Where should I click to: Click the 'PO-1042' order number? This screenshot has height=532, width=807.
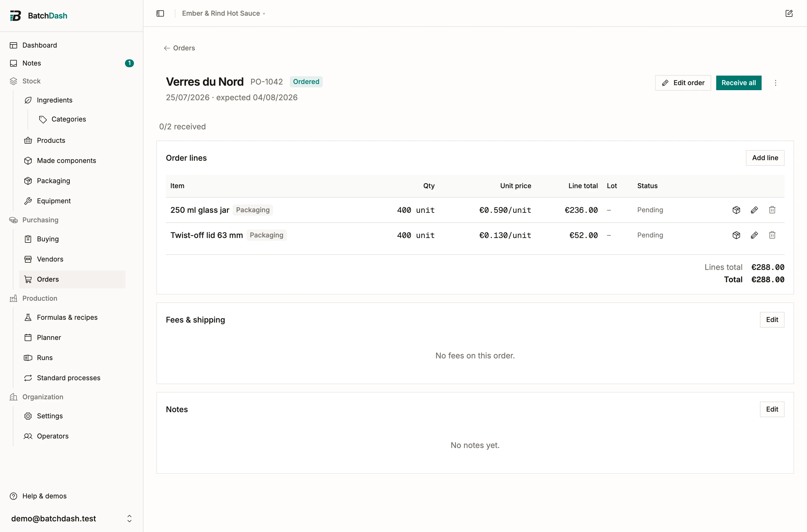pyautogui.click(x=266, y=82)
